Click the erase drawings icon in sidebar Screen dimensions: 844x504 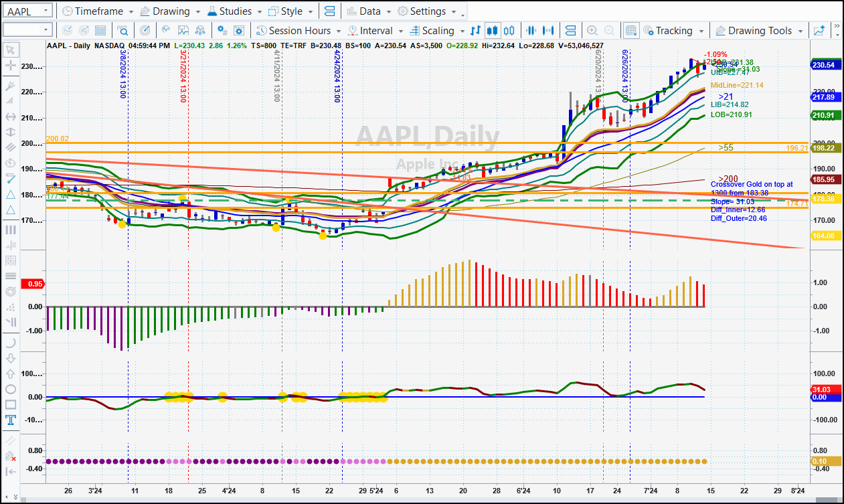[x=11, y=456]
